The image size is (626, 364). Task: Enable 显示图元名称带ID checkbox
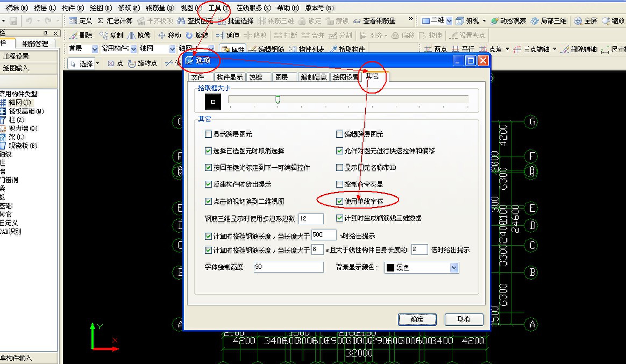pos(339,167)
